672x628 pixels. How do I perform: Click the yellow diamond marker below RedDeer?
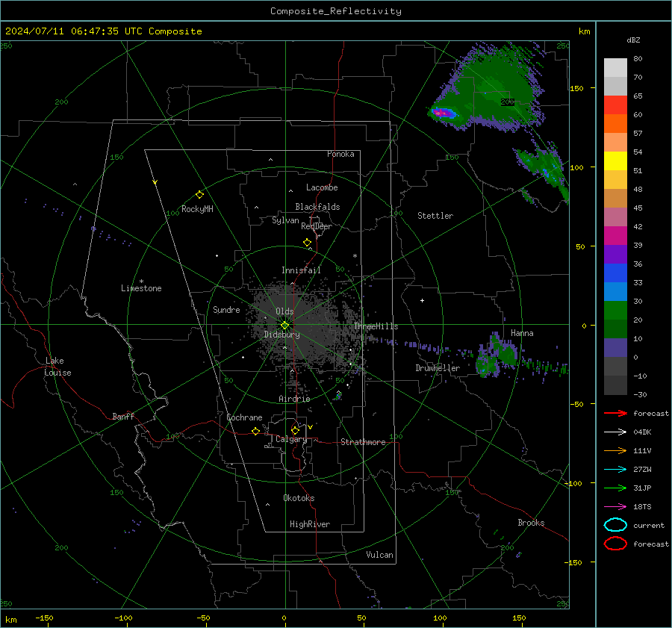[308, 243]
